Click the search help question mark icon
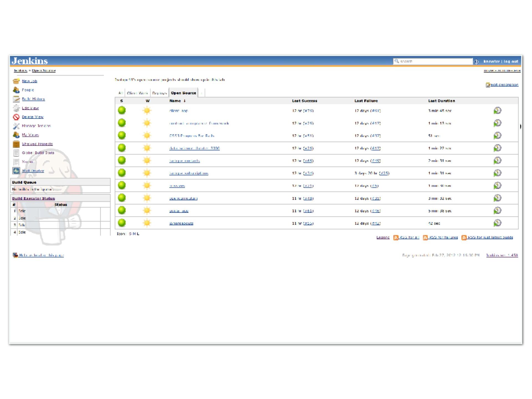The width and height of the screenshot is (532, 399). [476, 62]
